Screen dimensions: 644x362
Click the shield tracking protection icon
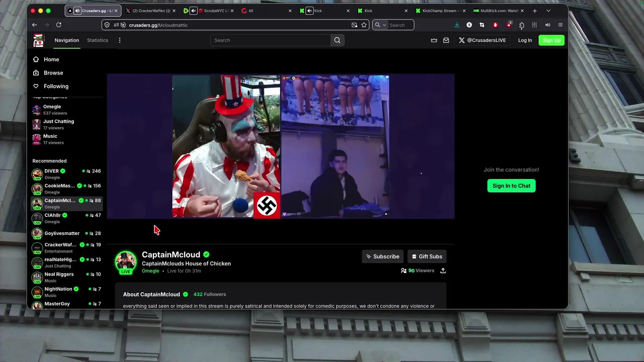107,25
